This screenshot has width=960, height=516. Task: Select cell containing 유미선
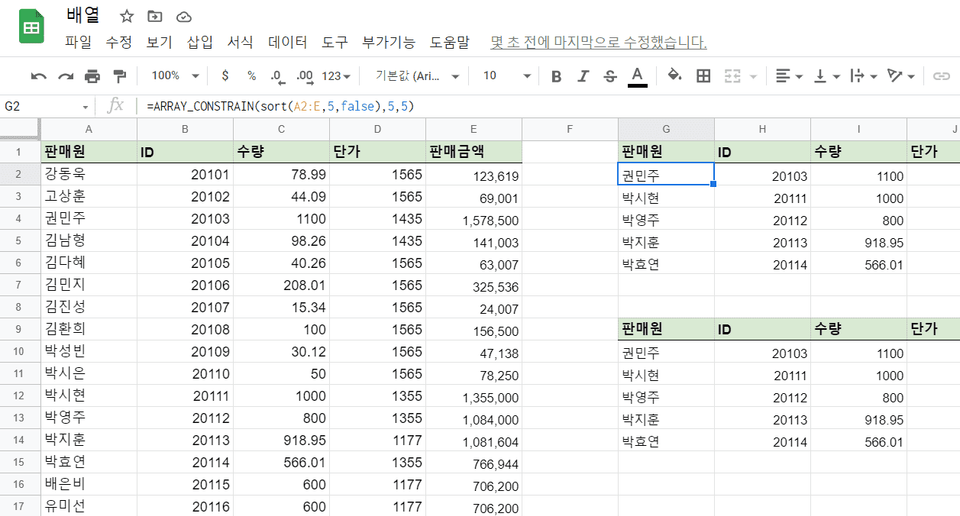pyautogui.click(x=89, y=506)
